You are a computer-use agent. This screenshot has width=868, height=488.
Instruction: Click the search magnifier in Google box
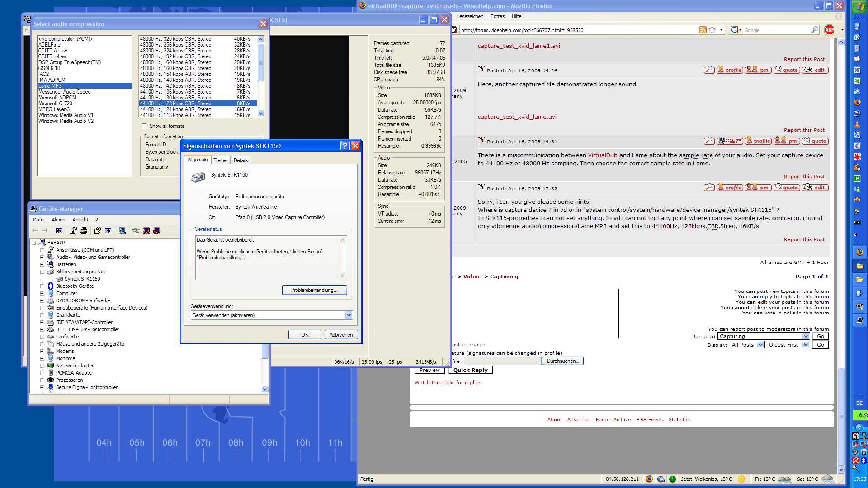815,30
